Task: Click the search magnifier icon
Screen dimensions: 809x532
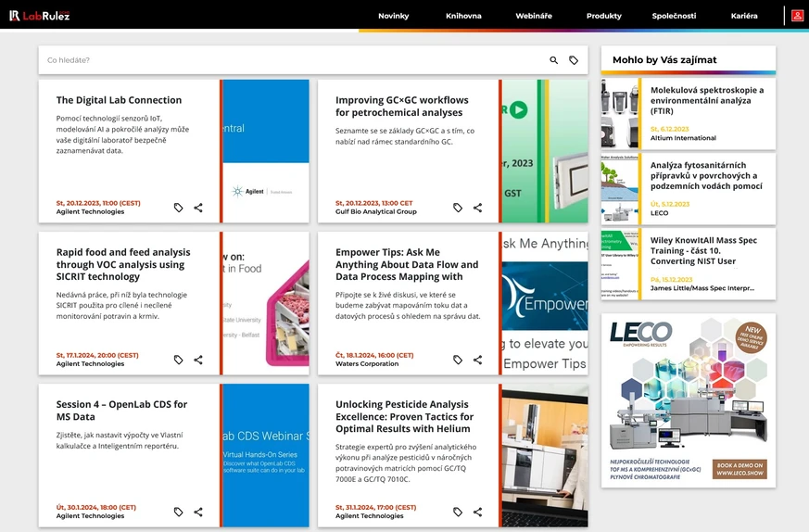Action: [553, 60]
